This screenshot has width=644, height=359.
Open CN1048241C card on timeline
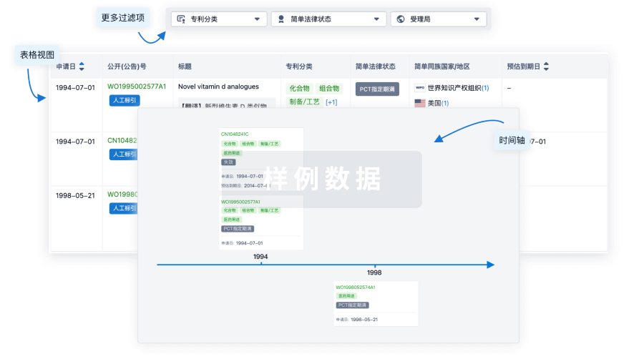(235, 134)
